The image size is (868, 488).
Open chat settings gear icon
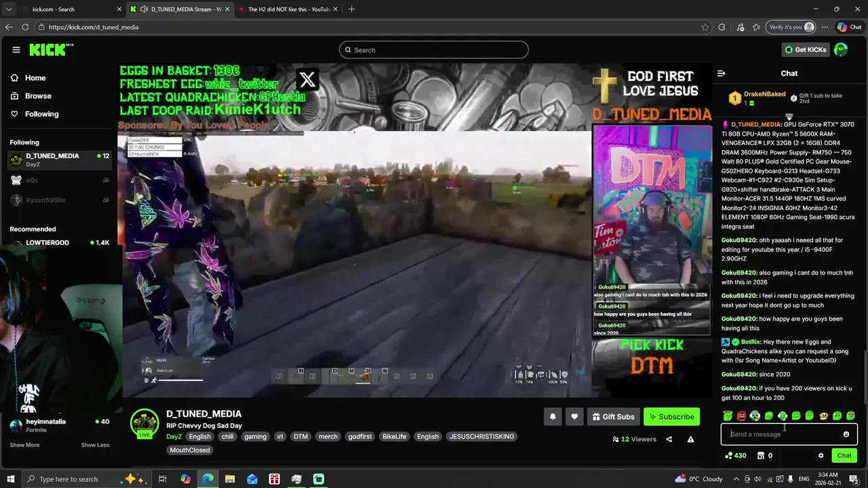pyautogui.click(x=821, y=455)
